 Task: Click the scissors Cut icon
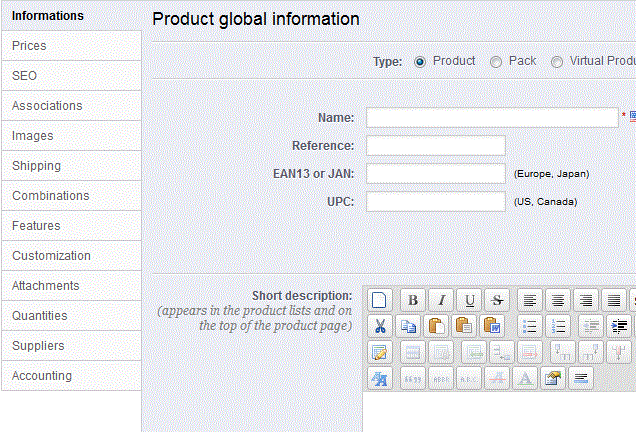click(380, 326)
